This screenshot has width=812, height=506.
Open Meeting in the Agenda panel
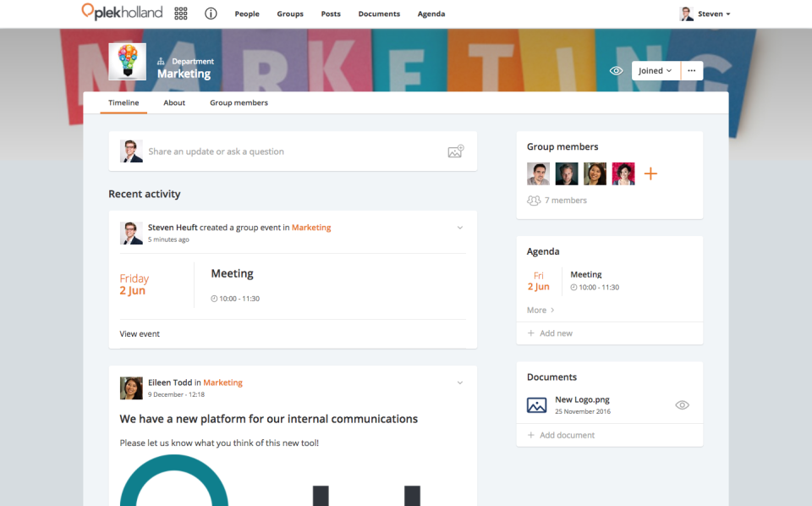click(x=586, y=274)
